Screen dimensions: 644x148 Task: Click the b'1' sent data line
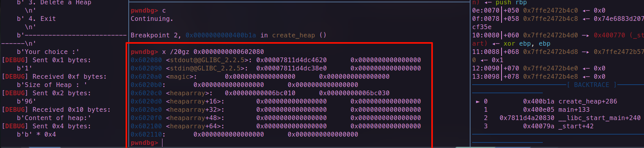(x=25, y=68)
